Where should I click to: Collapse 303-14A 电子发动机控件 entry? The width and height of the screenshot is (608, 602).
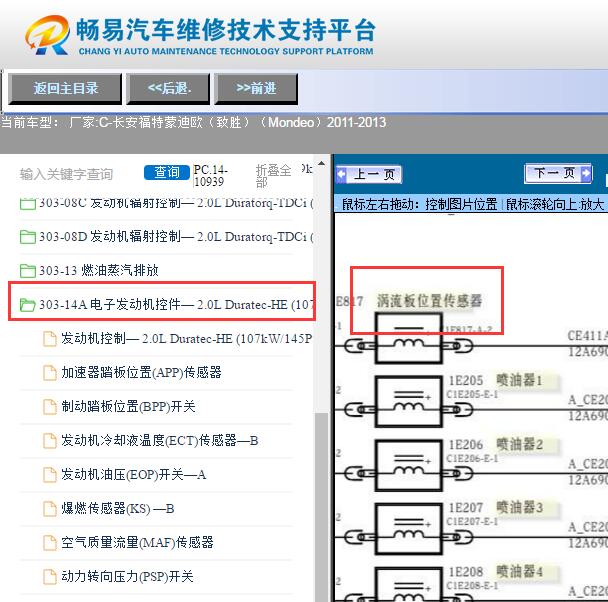(176, 304)
